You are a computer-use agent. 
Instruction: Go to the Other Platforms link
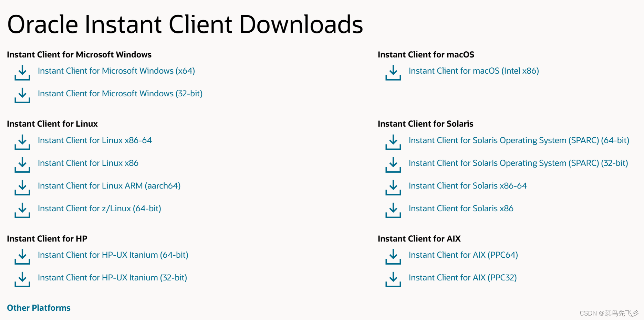click(x=39, y=308)
